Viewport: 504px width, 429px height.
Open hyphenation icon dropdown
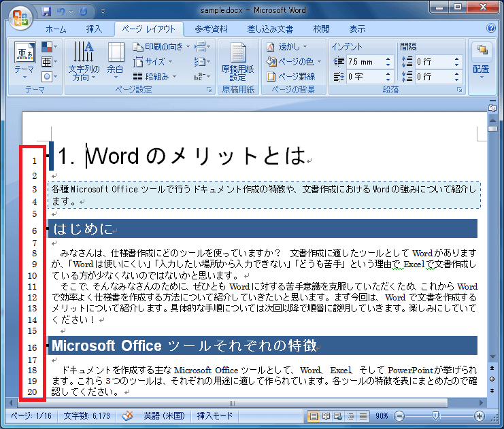[202, 76]
